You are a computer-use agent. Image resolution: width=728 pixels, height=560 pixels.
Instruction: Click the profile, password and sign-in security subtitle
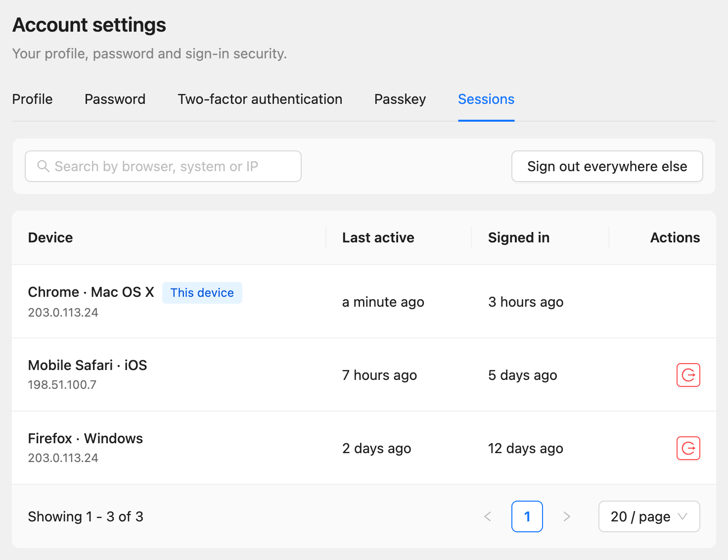tap(149, 53)
